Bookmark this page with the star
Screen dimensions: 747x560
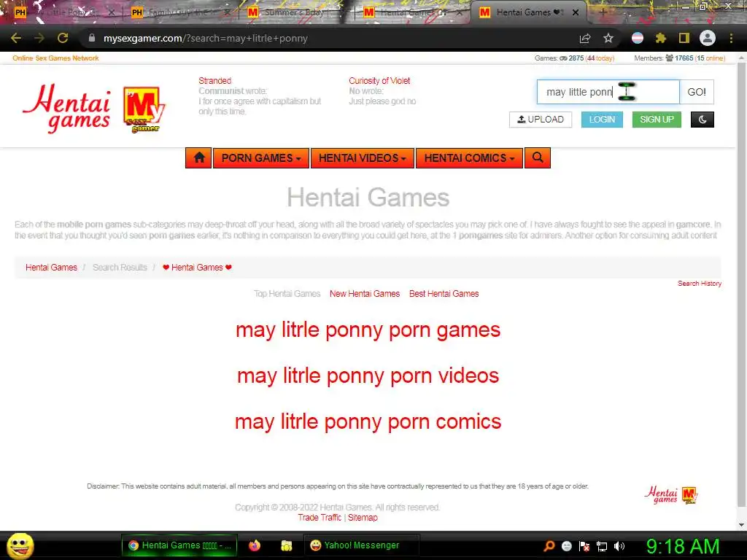point(608,38)
